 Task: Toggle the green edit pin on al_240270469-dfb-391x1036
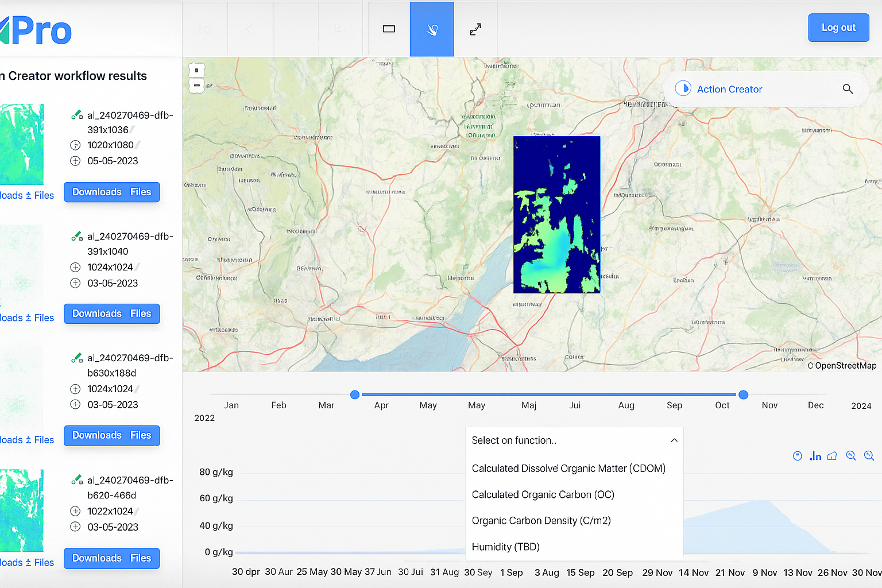(76, 114)
